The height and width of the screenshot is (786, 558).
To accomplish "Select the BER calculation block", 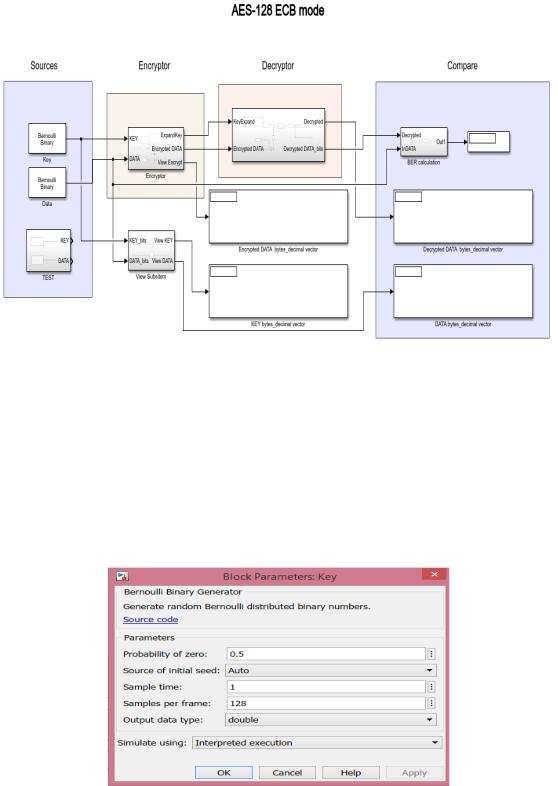I will tap(424, 142).
